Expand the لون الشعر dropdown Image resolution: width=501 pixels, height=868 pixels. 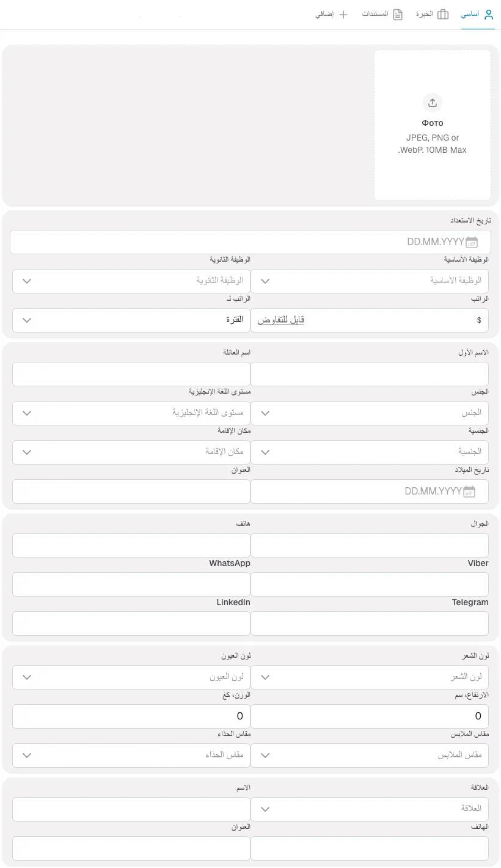pyautogui.click(x=265, y=677)
